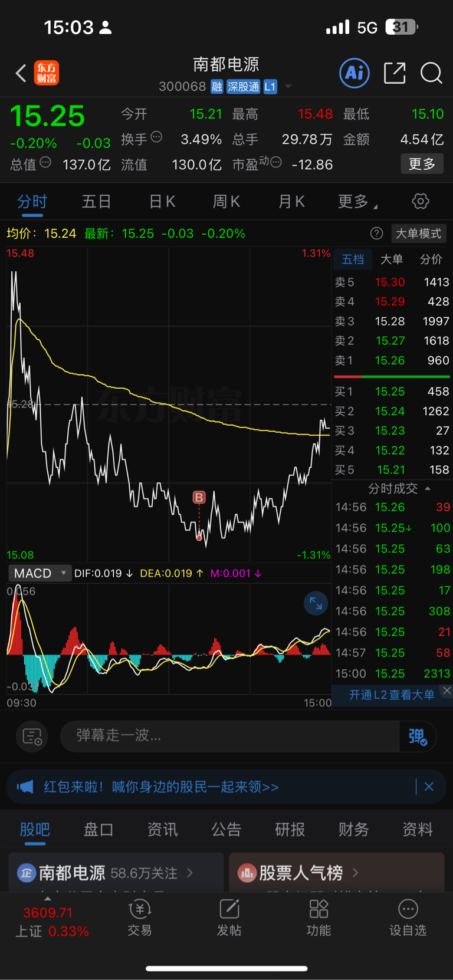Open the search magnifier icon
This screenshot has width=453, height=980.
(x=431, y=73)
